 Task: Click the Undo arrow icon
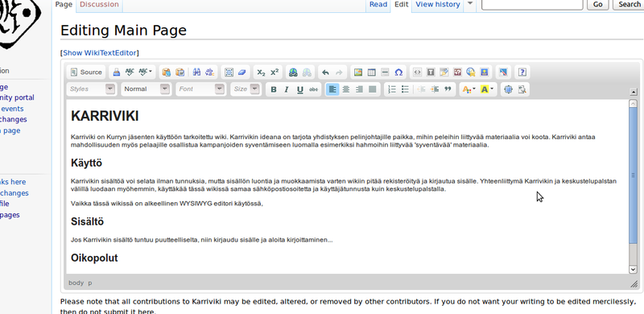[325, 72]
